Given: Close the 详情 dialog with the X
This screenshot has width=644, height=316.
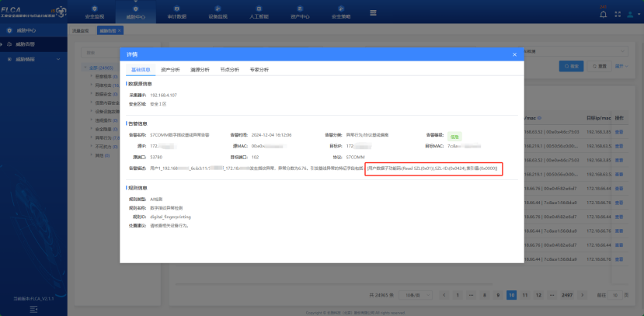Looking at the screenshot, I should coord(513,54).
